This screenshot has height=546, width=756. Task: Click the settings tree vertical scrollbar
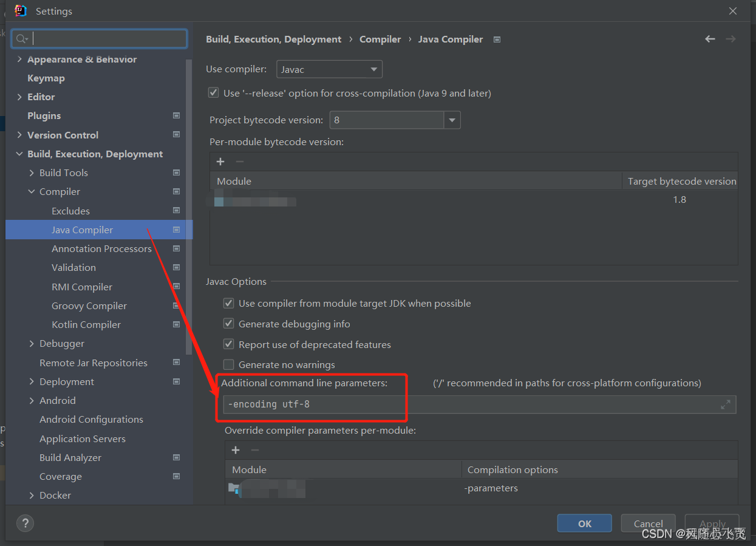(x=189, y=206)
